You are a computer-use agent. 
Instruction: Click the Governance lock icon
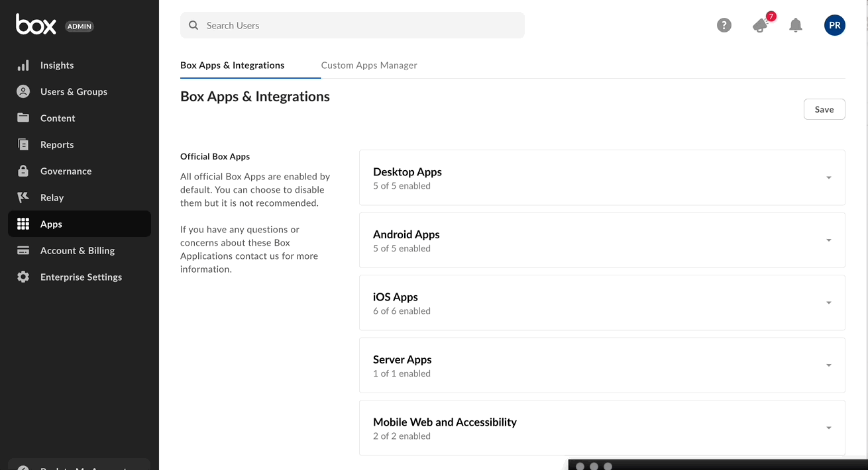coord(23,171)
